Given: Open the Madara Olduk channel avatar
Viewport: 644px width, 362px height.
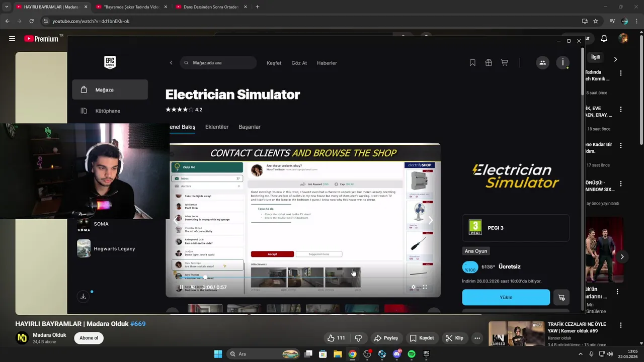Looking at the screenshot, I should click(x=22, y=338).
